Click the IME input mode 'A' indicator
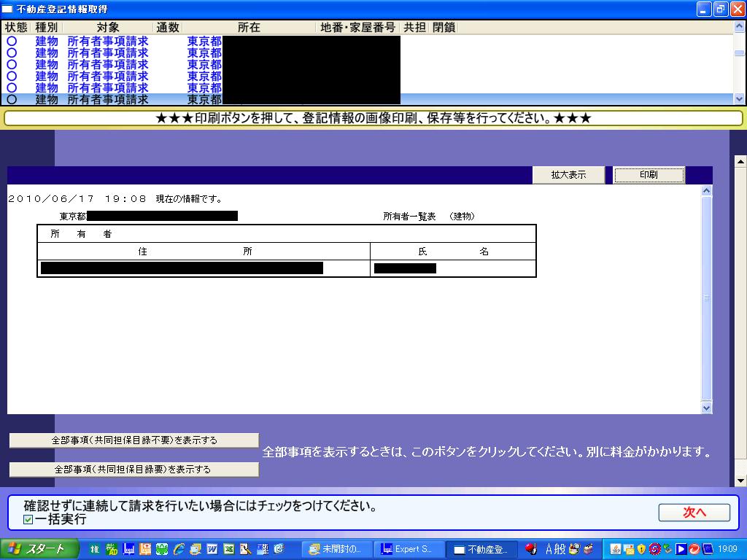Viewport: 747px width, 560px height. click(549, 549)
